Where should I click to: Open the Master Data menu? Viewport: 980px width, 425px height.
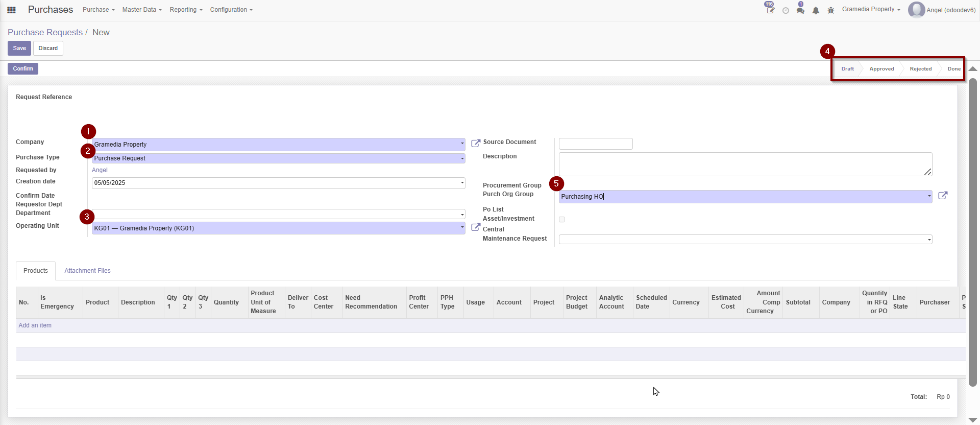(x=142, y=10)
